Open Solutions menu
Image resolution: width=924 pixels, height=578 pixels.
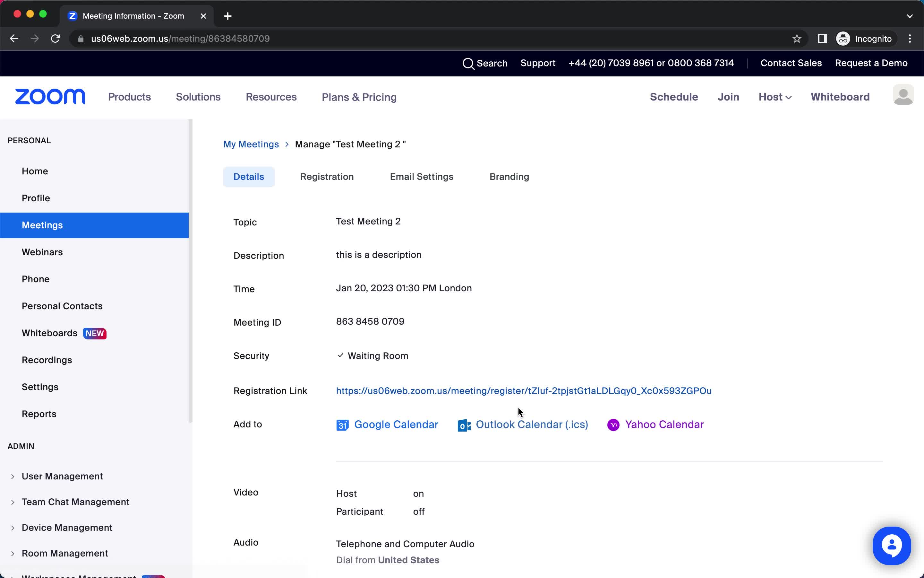tap(198, 97)
